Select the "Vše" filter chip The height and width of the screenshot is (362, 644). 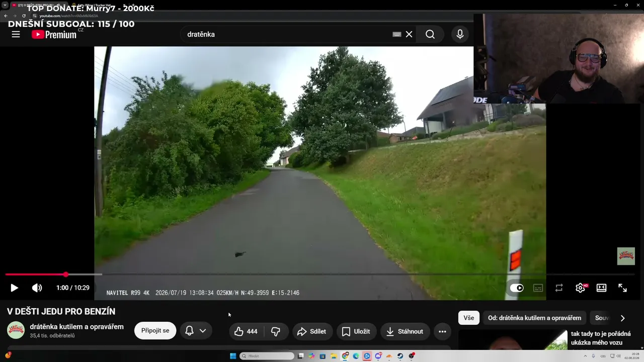[x=469, y=318]
